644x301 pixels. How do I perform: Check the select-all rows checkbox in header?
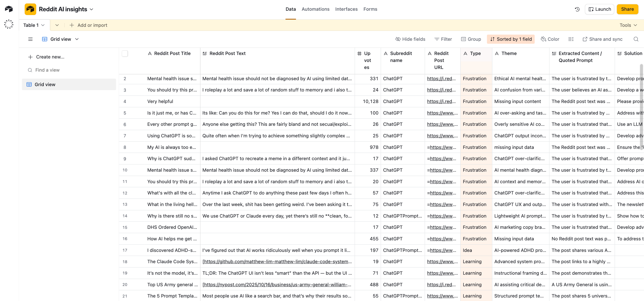click(125, 53)
